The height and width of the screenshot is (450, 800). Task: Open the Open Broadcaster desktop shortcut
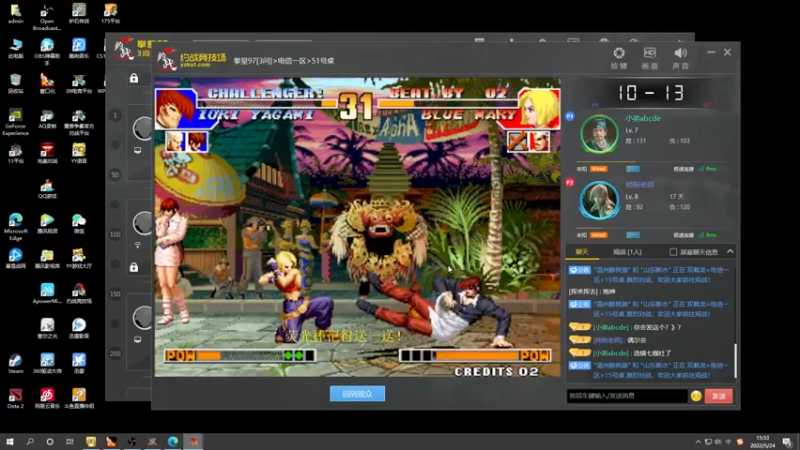(47, 16)
